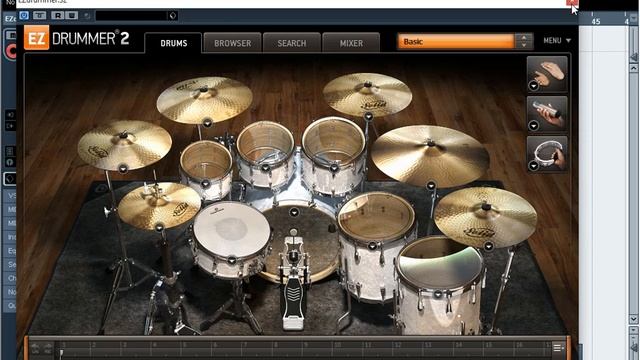Viewport: 640px width, 360px height.
Task: Toggle the button next to bypass in header
Action: coord(40,16)
